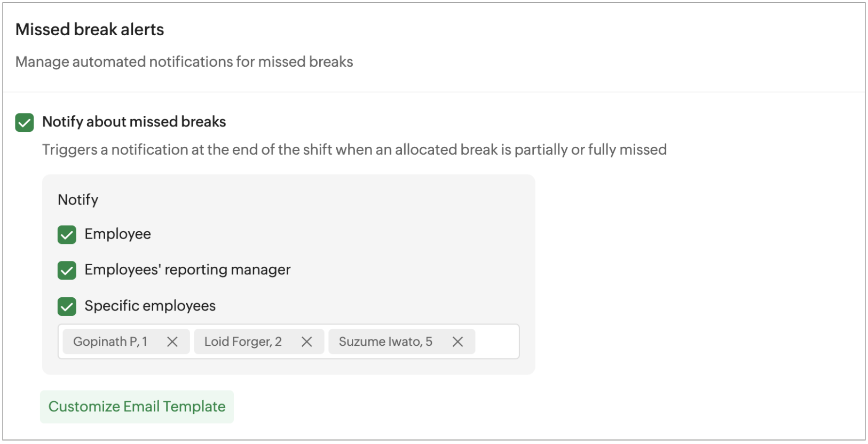The width and height of the screenshot is (868, 444).
Task: Click the 'Notify' section label
Action: (78, 200)
